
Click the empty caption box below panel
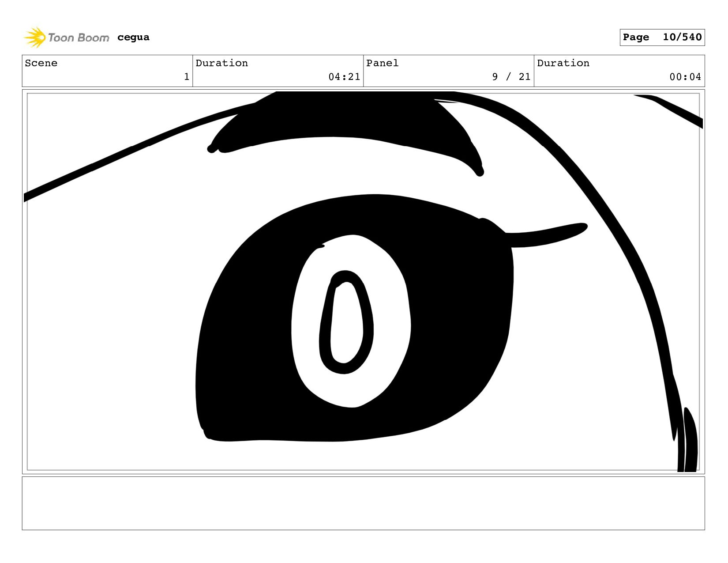[x=363, y=503]
